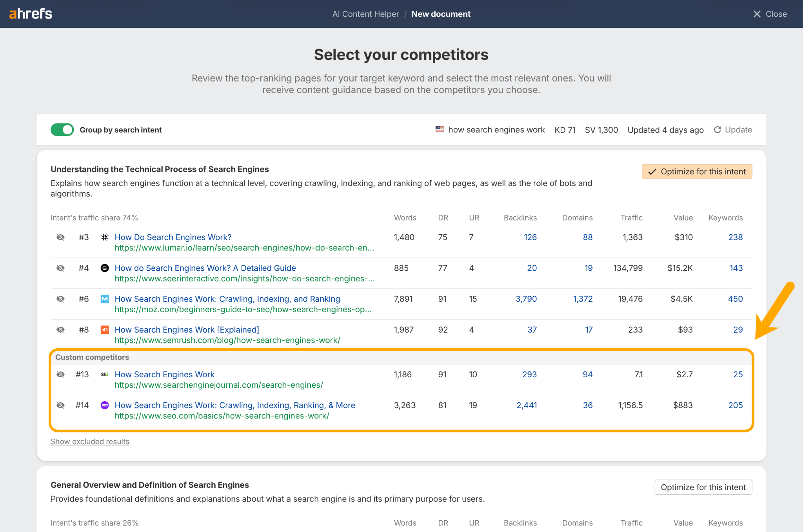
Task: Click the Semrush favicon next to result #8
Action: (104, 329)
